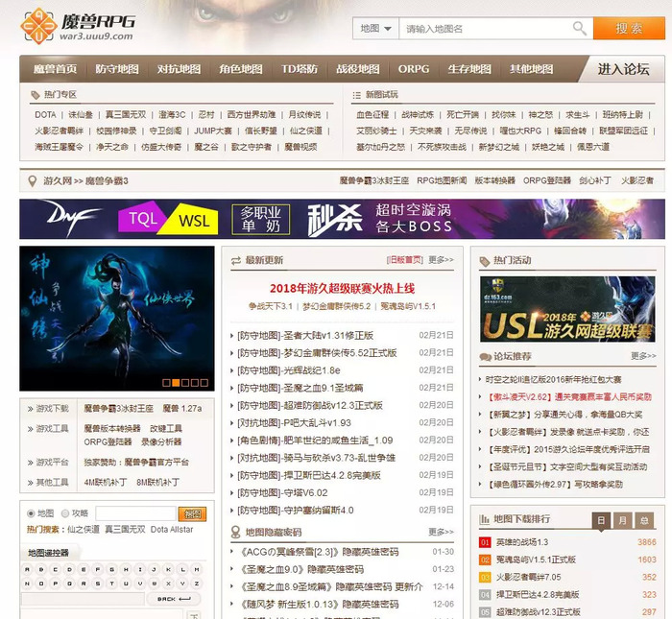Click the 请输入地图名 search input field

click(x=487, y=29)
